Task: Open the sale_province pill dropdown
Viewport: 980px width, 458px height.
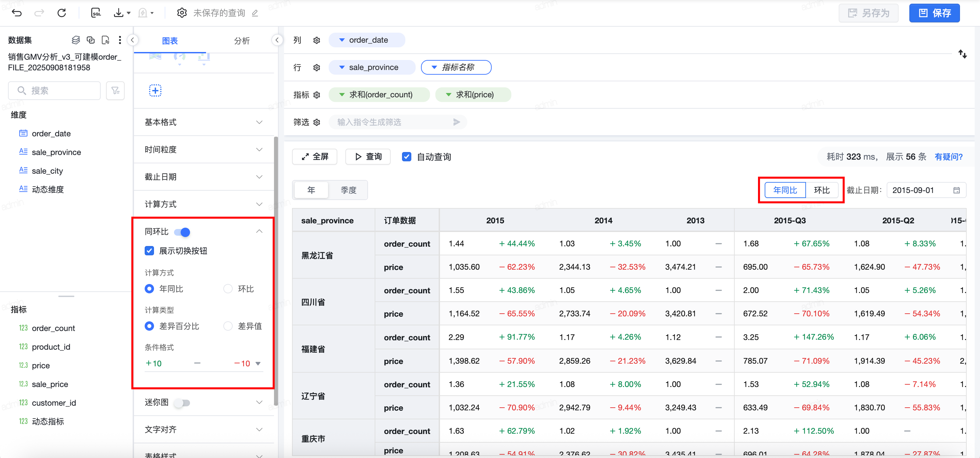Action: click(342, 67)
